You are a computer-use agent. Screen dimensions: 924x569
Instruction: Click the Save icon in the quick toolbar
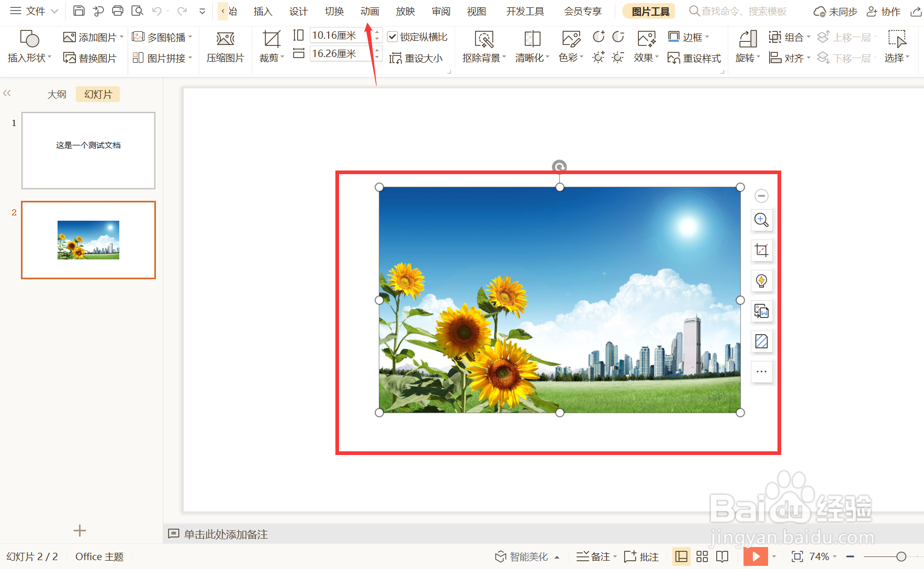tap(79, 11)
